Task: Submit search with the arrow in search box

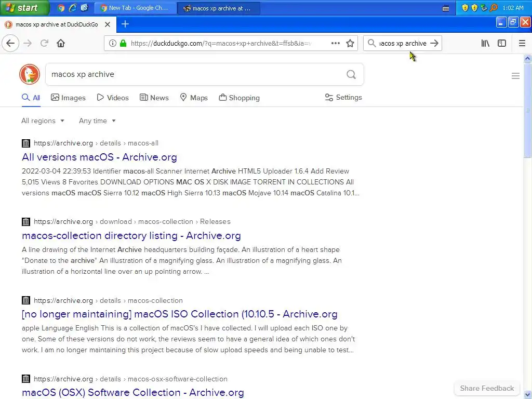Action: coord(434,43)
